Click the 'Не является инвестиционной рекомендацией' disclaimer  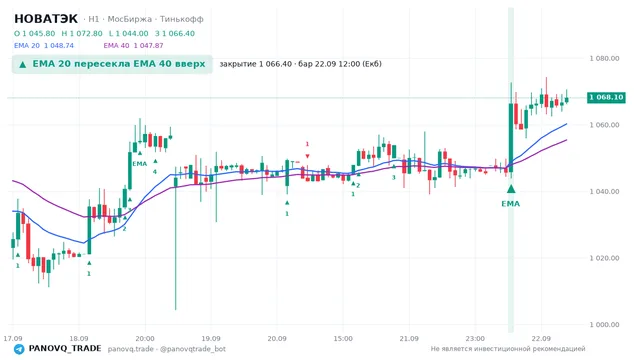(x=508, y=349)
